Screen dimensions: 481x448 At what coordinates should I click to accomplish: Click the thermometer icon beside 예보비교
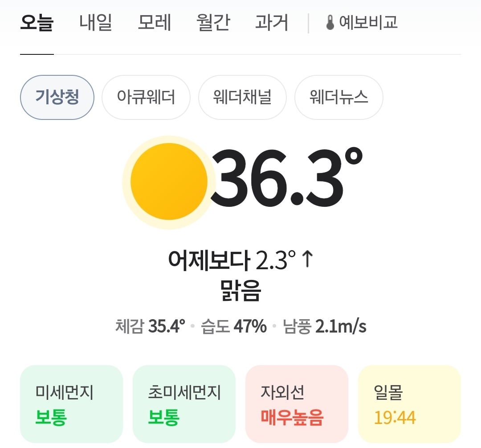[x=330, y=23]
